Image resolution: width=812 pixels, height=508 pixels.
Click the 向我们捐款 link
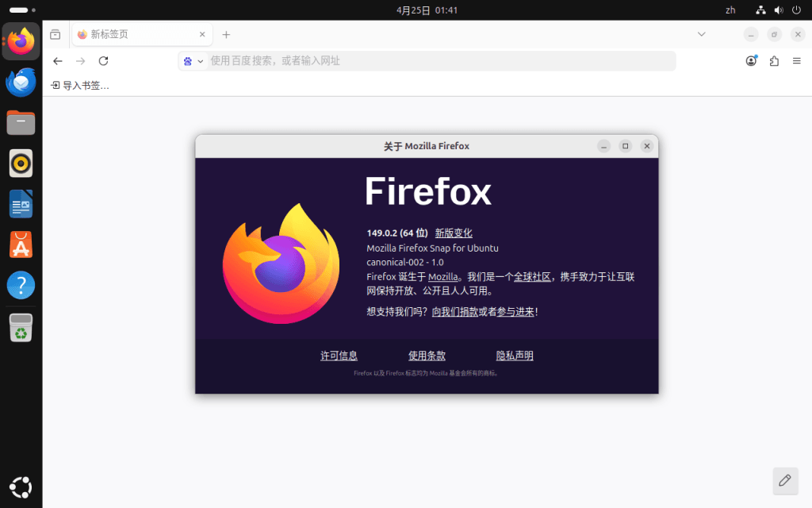pyautogui.click(x=454, y=311)
